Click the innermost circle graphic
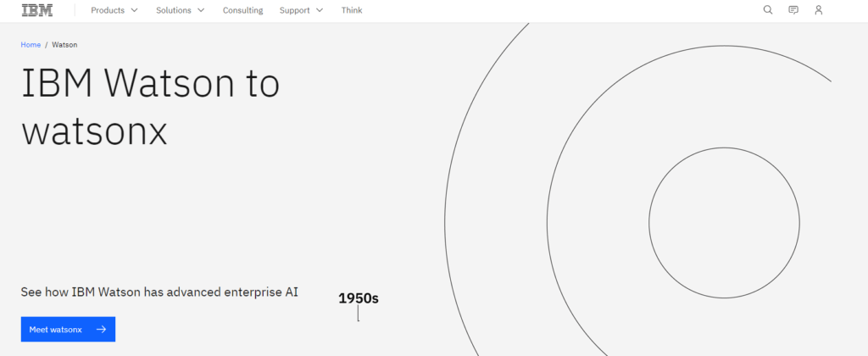 coord(724,223)
